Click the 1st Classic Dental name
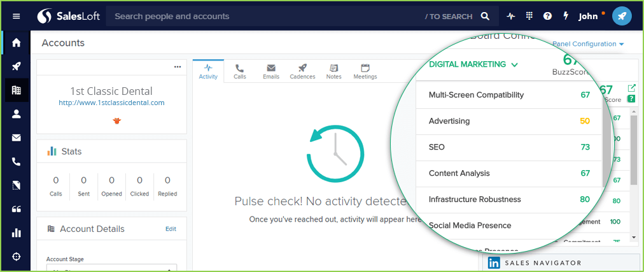Image resolution: width=644 pixels, height=272 pixels. [x=111, y=91]
